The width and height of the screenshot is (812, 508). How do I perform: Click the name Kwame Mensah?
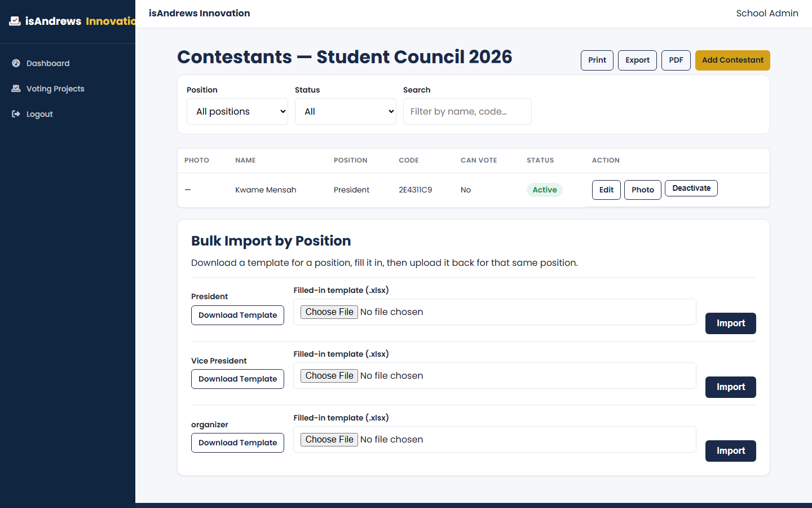(x=266, y=190)
